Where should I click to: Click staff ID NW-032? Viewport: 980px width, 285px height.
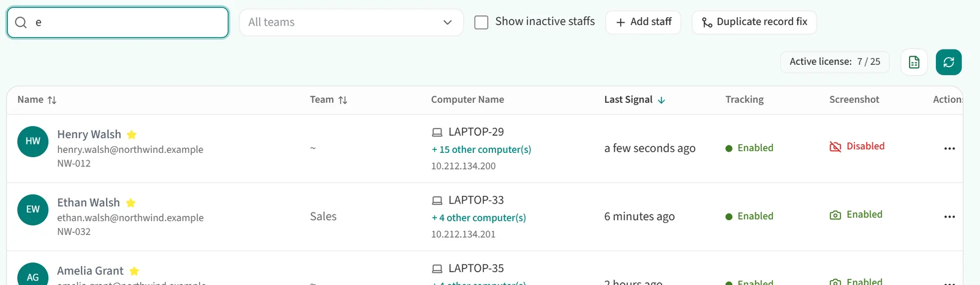coord(73,232)
